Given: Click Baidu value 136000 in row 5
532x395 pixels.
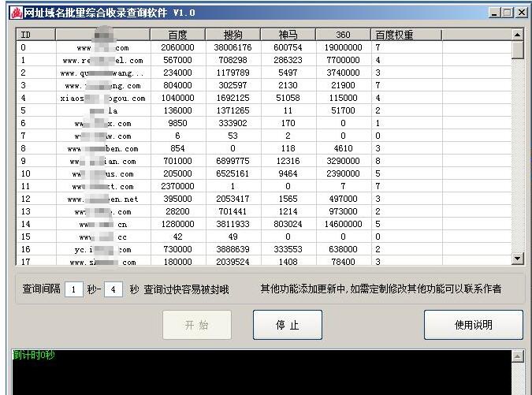Looking at the screenshot, I should pos(178,110).
